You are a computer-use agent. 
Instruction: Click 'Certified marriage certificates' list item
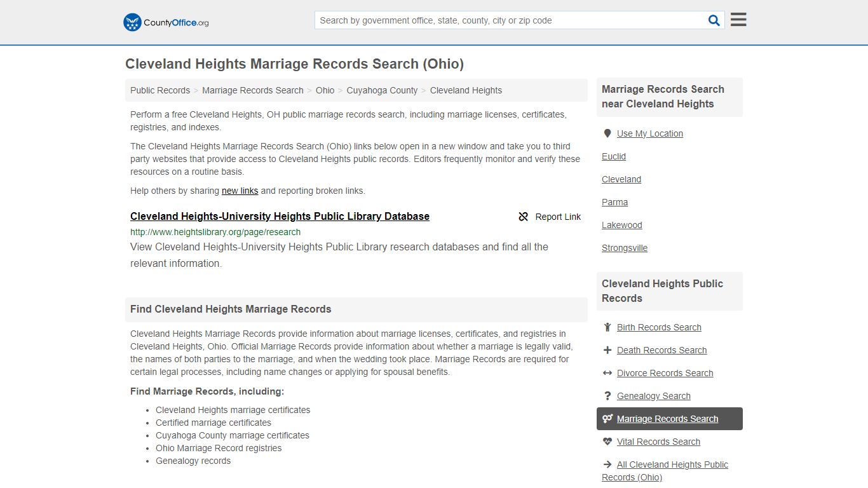point(214,423)
